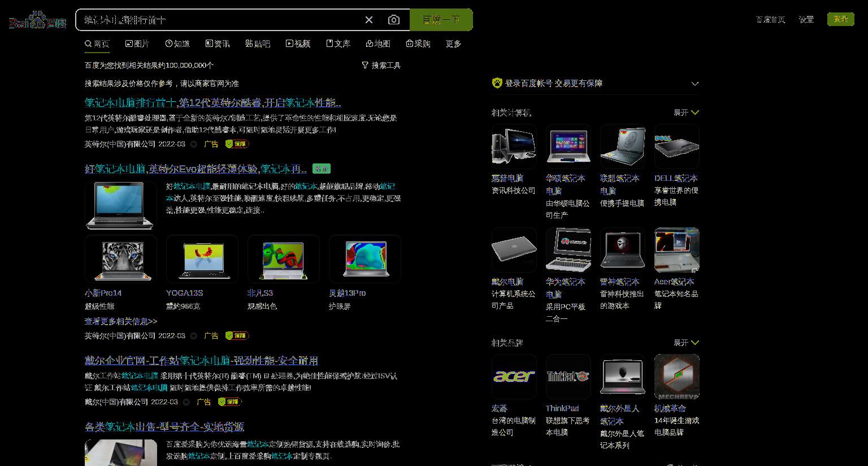Image resolution: width=868 pixels, height=466 pixels.
Task: Open result 笔记本电脑排行前十,第12代英特尔酷睿
Action: point(213,103)
